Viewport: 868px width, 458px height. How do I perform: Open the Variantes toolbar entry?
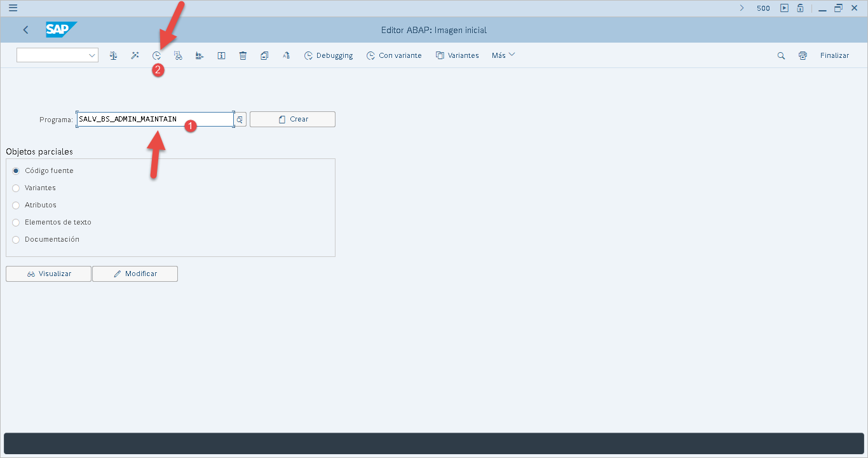(x=457, y=55)
